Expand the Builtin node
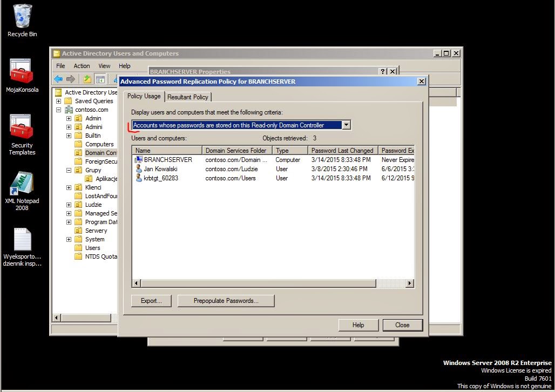Viewport: 555px width, 392px height. click(69, 136)
